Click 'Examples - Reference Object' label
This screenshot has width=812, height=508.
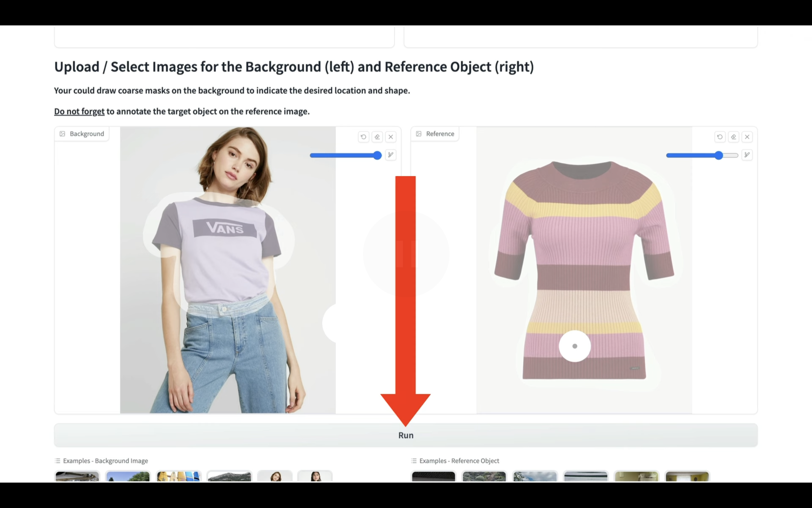point(459,461)
